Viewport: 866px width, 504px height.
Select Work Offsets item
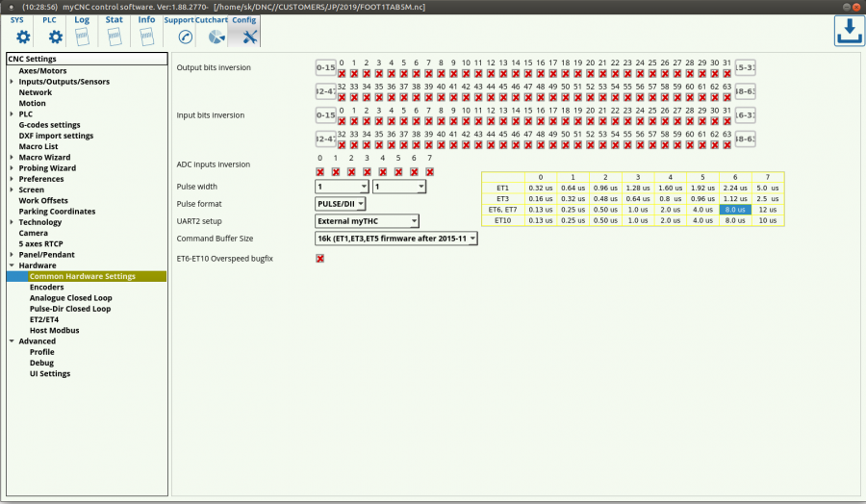pos(43,200)
